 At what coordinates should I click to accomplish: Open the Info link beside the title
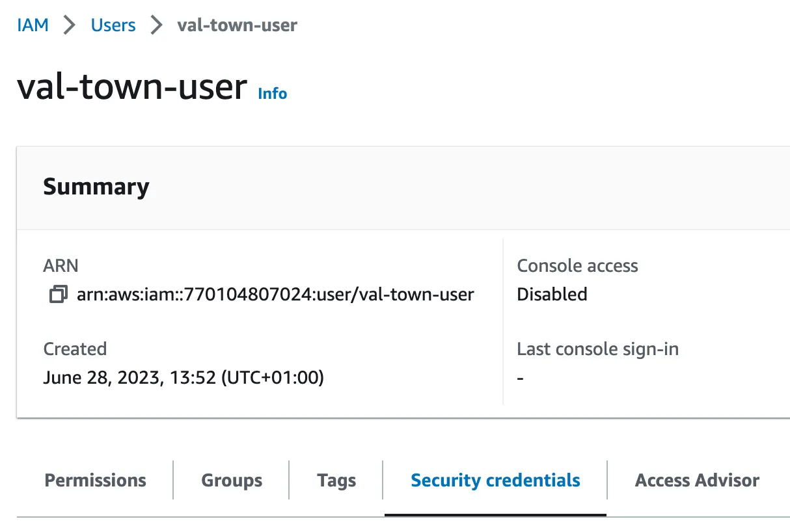click(x=272, y=94)
